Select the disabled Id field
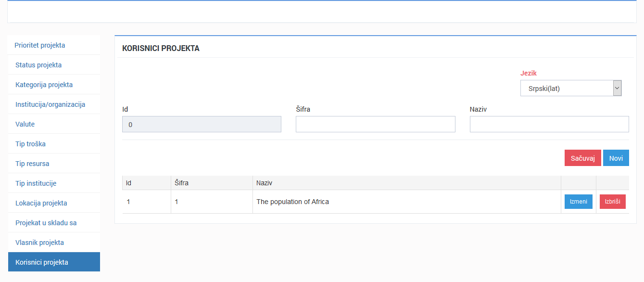Screen dimensions: 644x282 coord(202,124)
